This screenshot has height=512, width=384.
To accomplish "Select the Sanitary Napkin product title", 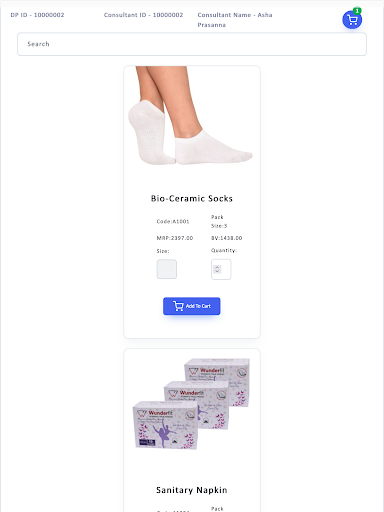I will pos(192,490).
